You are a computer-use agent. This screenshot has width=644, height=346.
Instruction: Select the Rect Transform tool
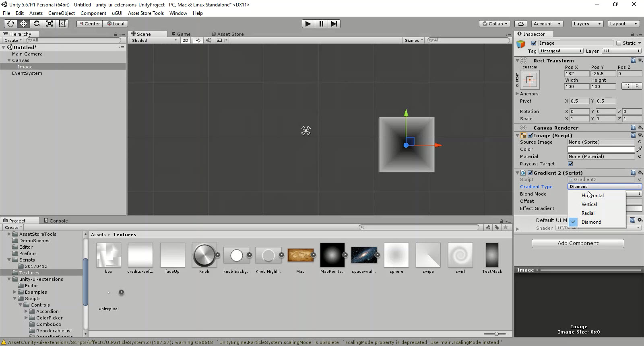(x=62, y=24)
